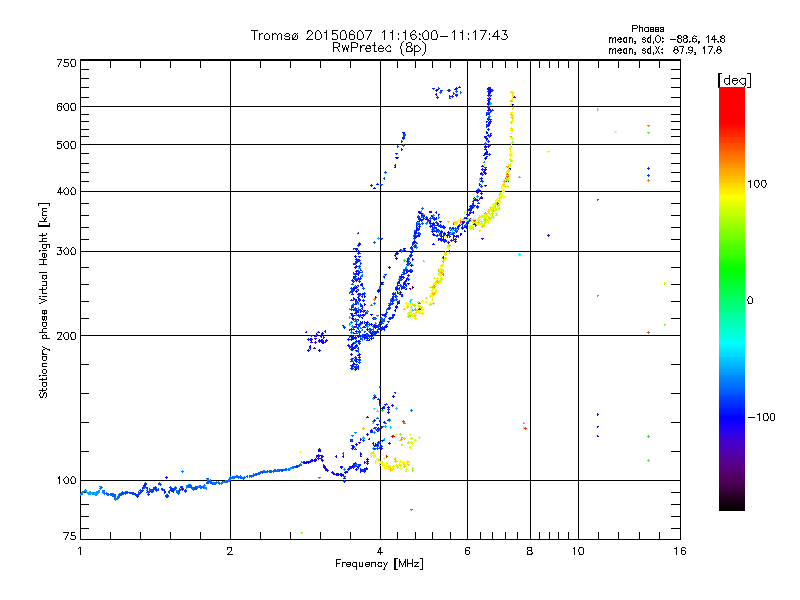Click the x-axis tick label "4"
This screenshot has width=800, height=600.
[x=380, y=551]
